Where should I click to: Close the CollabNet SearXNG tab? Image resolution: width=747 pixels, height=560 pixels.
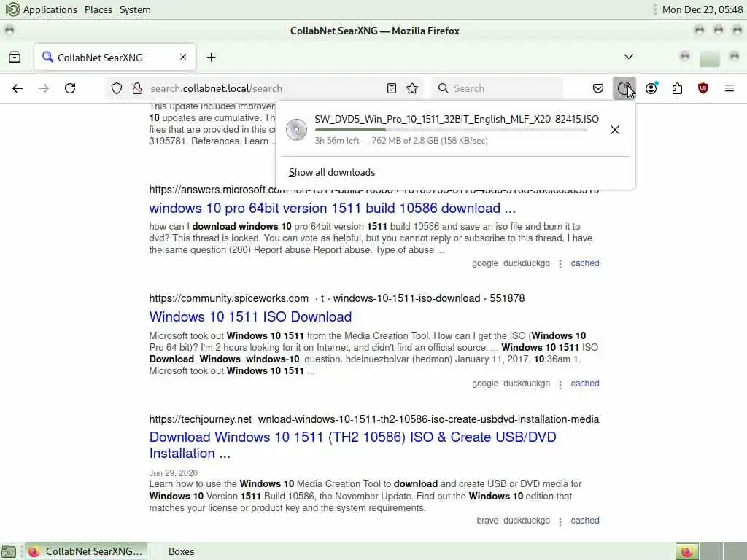click(183, 57)
